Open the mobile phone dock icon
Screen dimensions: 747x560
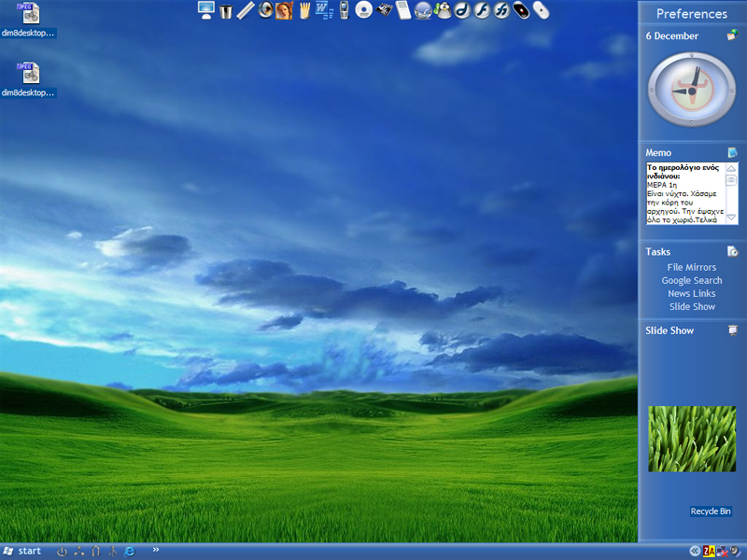click(344, 10)
